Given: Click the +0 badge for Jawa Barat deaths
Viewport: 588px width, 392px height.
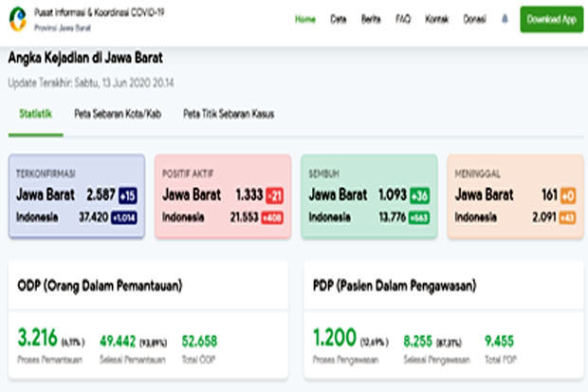Looking at the screenshot, I should (568, 196).
